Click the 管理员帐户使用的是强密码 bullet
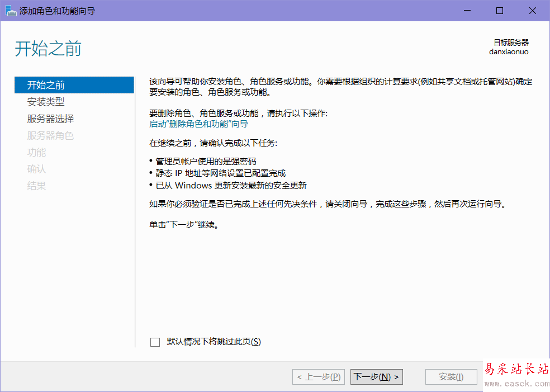550x392 pixels. click(x=206, y=162)
